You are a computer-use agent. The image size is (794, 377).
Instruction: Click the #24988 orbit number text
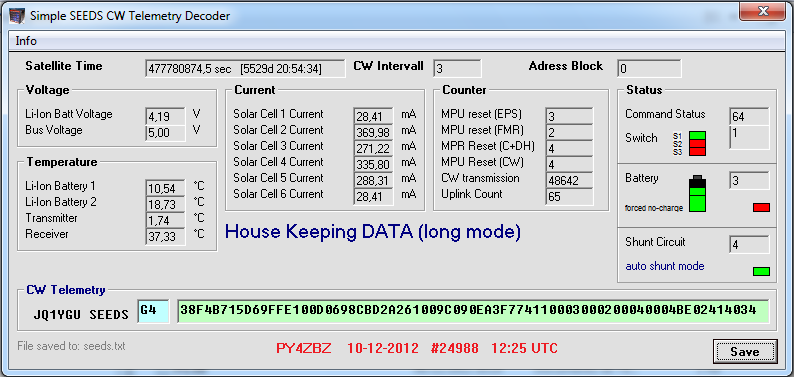click(455, 348)
